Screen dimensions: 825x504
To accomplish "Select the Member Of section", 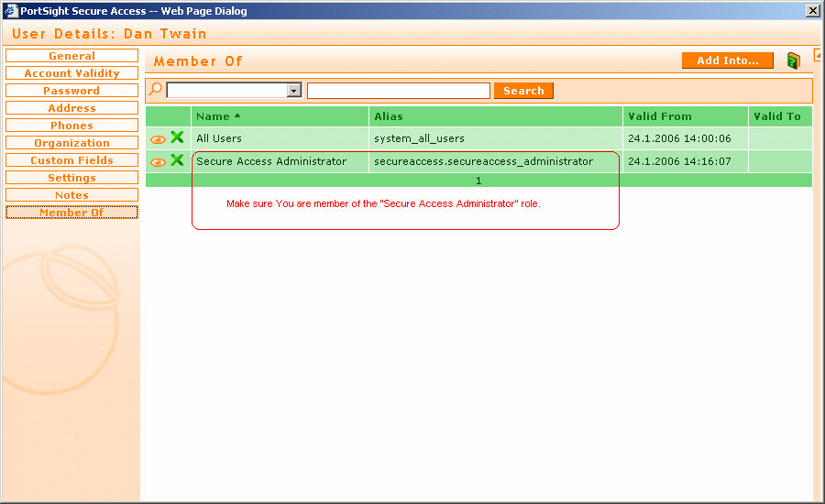I will point(71,212).
